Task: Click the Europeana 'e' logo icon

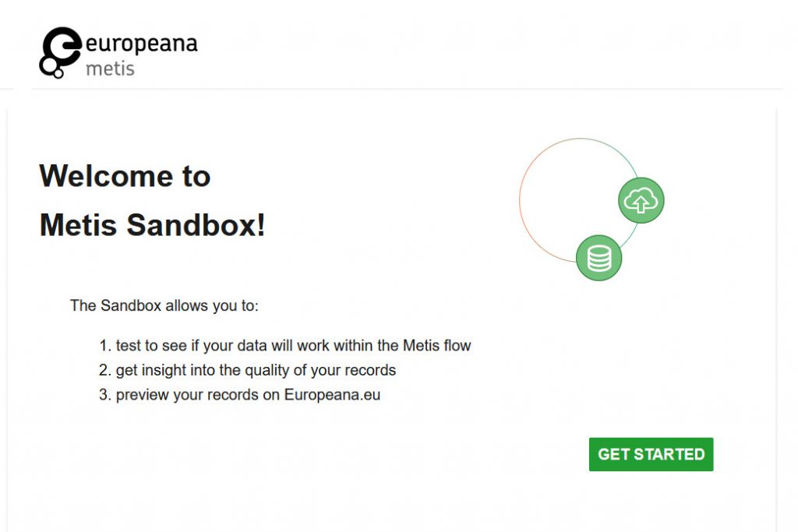Action: point(62,45)
